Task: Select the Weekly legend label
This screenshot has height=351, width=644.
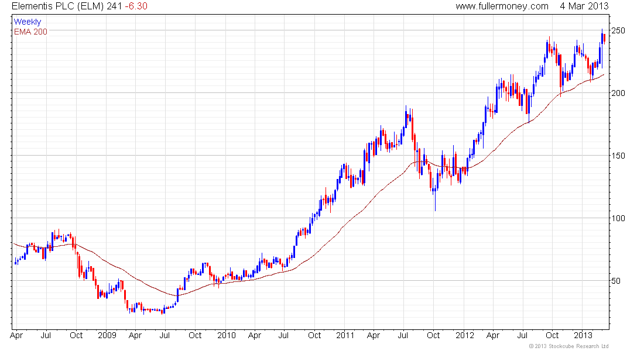Action: pyautogui.click(x=28, y=22)
